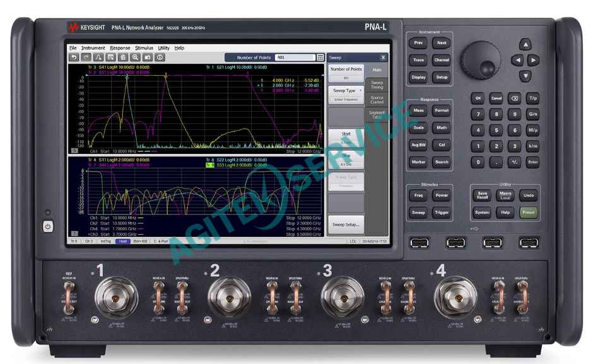This screenshot has width=593, height=364.
Task: Click the Number of Points entry field
Action: [x=295, y=57]
